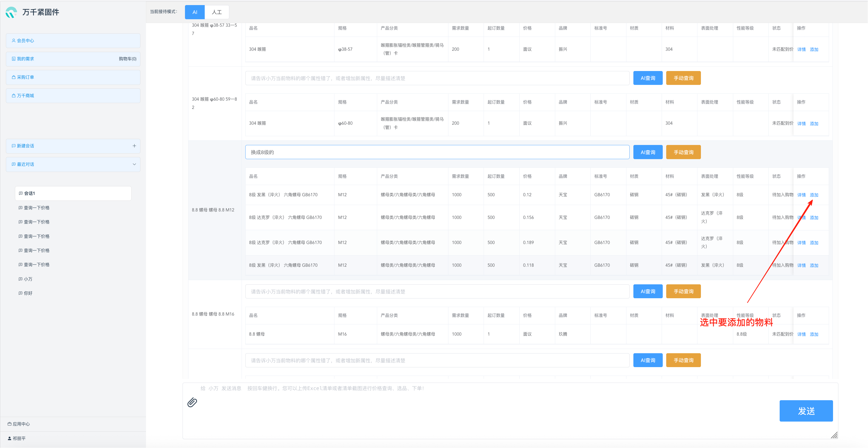Open 万千商城 in the sidebar

pyautogui.click(x=73, y=96)
